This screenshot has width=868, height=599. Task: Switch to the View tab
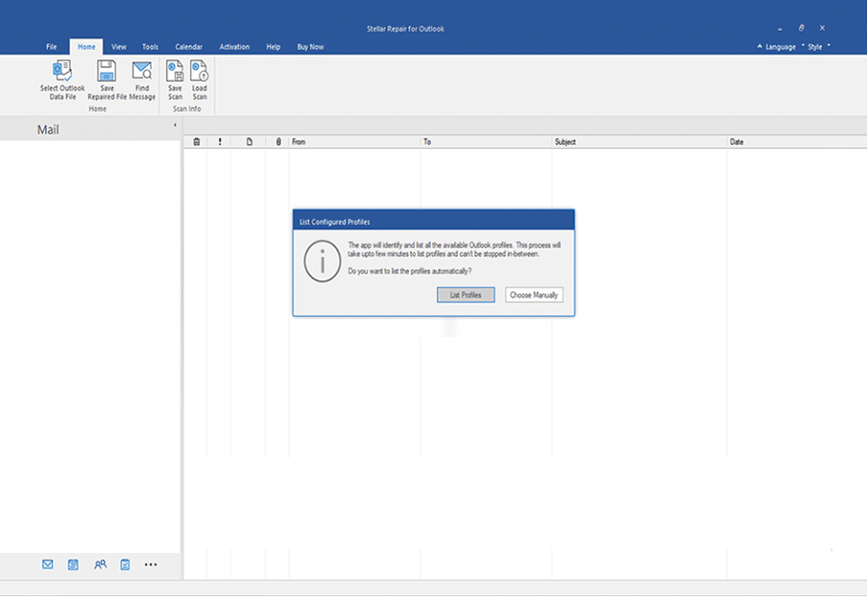click(x=119, y=47)
